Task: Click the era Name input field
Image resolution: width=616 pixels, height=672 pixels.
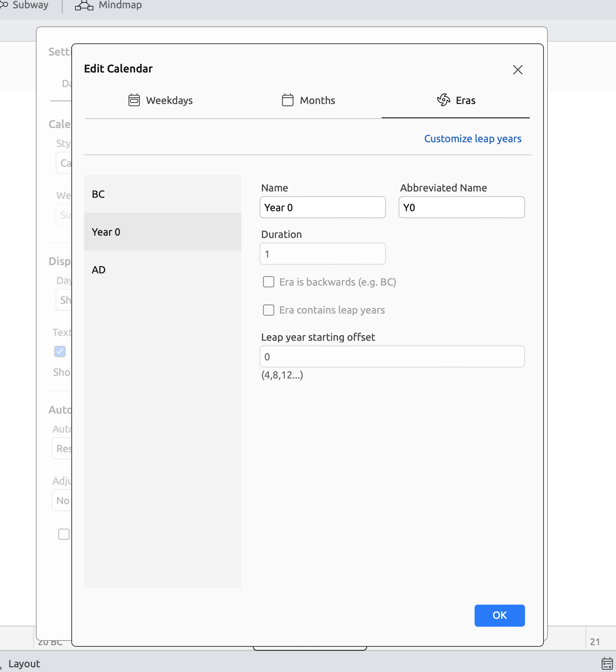Action: 322,208
